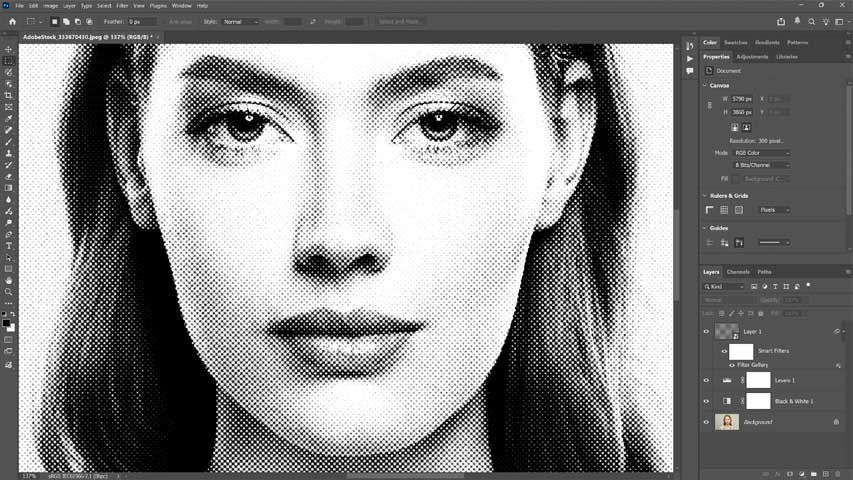Viewport: 853px width, 480px height.
Task: Toggle visibility of Levels 1 layer
Action: click(706, 380)
